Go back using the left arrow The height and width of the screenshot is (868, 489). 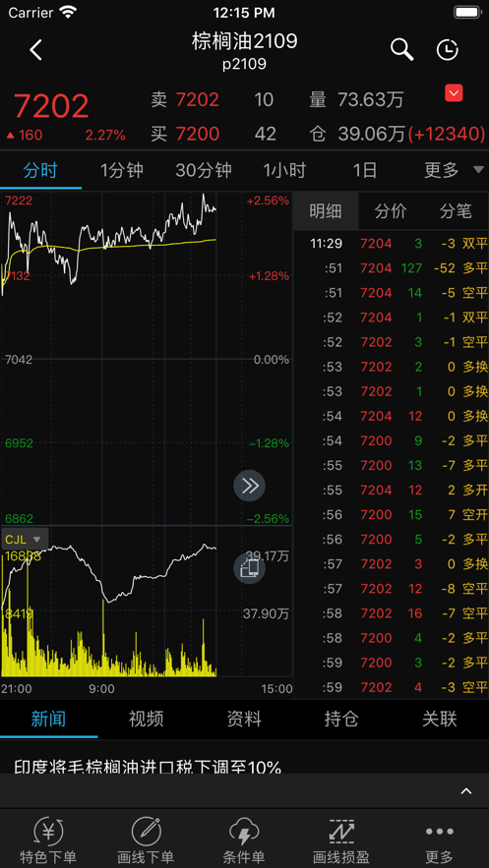click(x=36, y=50)
